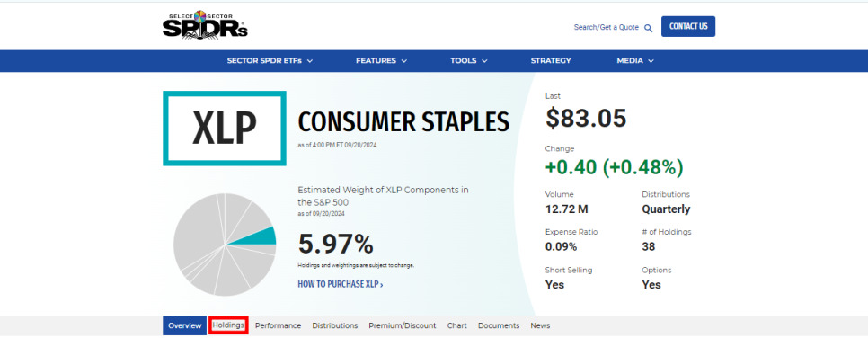The image size is (868, 338).
Task: Expand the Sector SPDR ETFs dropdown
Action: tap(270, 61)
